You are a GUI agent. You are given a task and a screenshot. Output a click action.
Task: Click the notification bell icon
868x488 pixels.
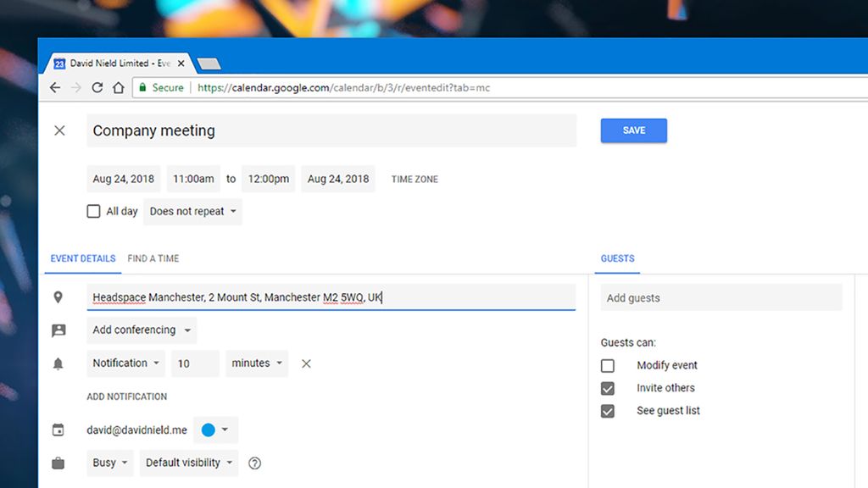tap(58, 363)
